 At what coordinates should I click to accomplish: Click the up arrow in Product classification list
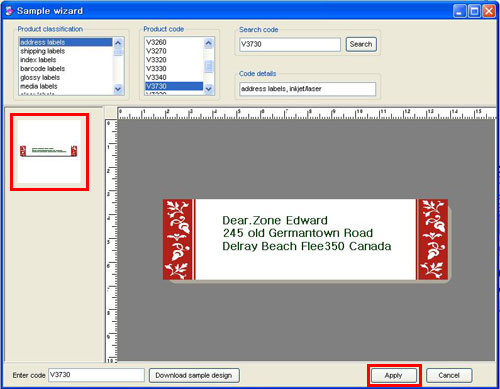click(118, 43)
